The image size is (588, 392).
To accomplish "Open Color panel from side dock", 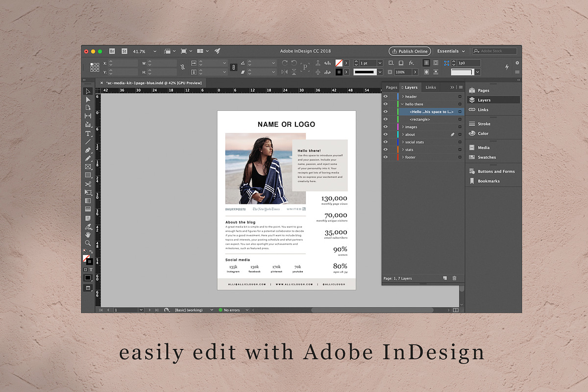I will click(478, 133).
